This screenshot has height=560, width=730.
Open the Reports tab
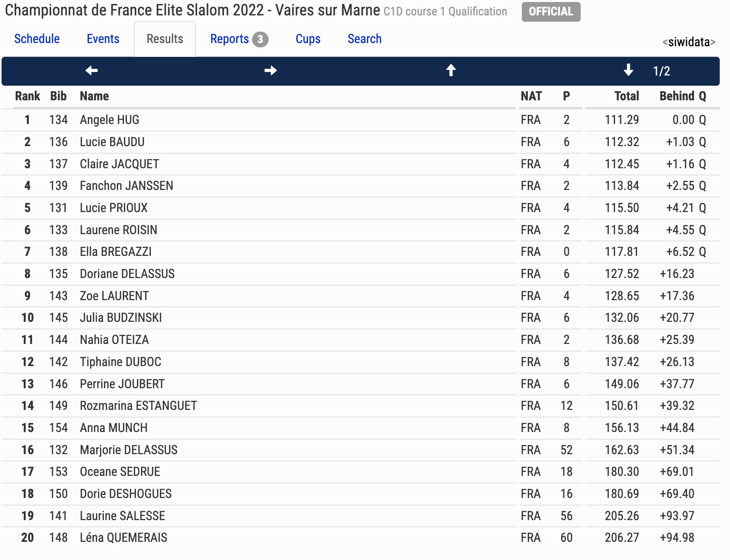(x=230, y=39)
